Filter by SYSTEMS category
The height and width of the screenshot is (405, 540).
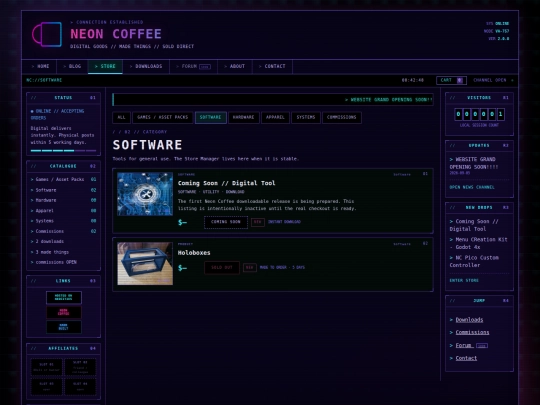[306, 117]
